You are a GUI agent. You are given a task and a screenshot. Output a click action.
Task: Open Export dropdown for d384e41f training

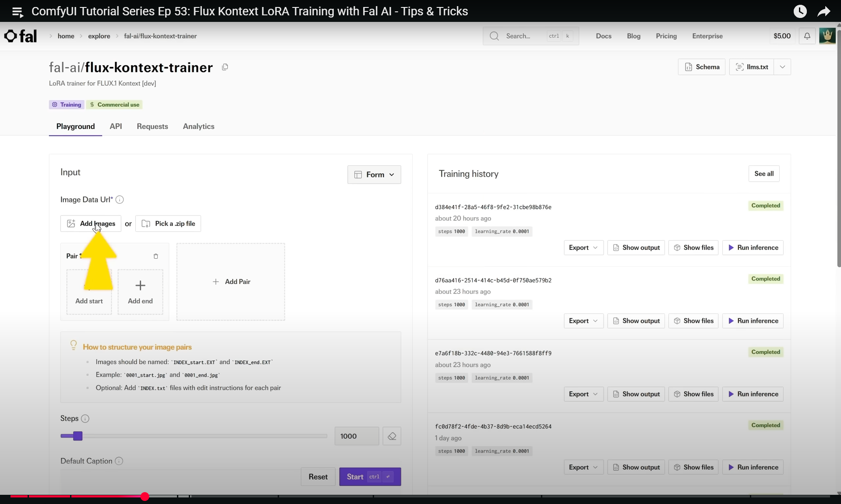[x=583, y=248]
